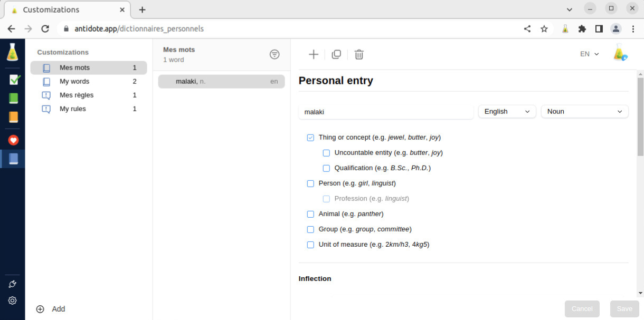The width and height of the screenshot is (644, 320).
Task: Duplicate entry using the copy icon
Action: (336, 54)
